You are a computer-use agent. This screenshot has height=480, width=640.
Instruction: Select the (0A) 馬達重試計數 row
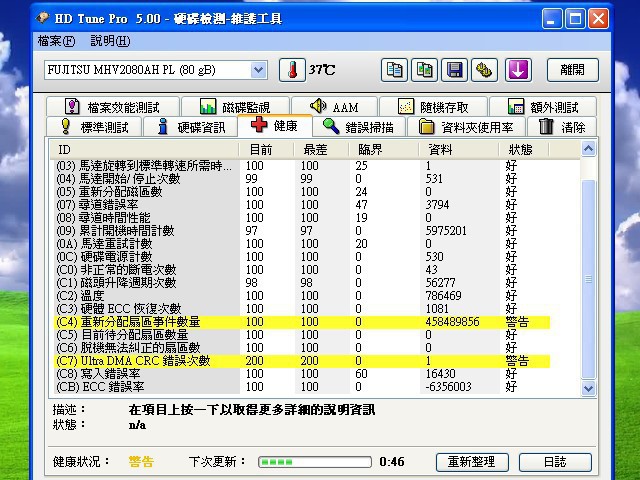tap(303, 244)
